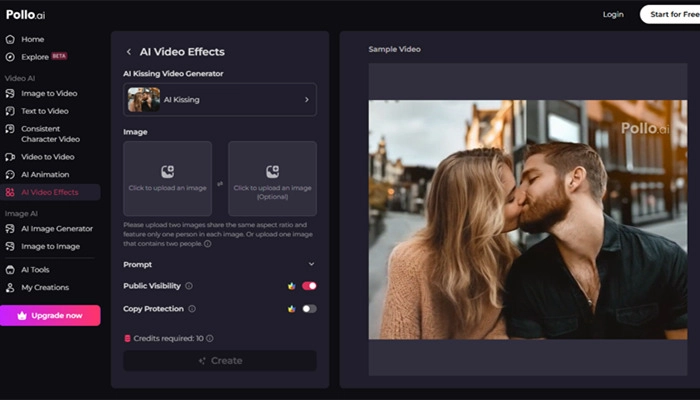700x400 pixels.
Task: Click the BETA badge next to Explore
Action: [x=59, y=56]
